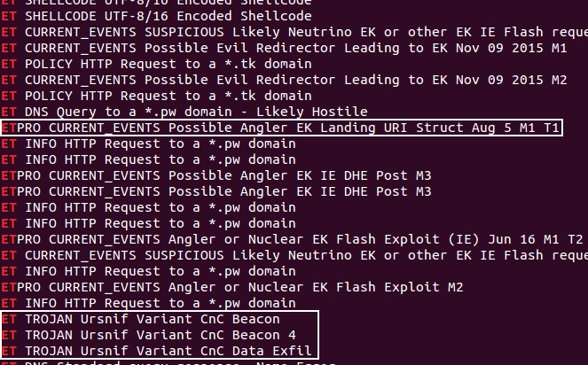The height and width of the screenshot is (365, 588).
Task: Select Angler or Nuclear EK Flash Exploit (IE) Jun 16 line
Action: pos(292,239)
